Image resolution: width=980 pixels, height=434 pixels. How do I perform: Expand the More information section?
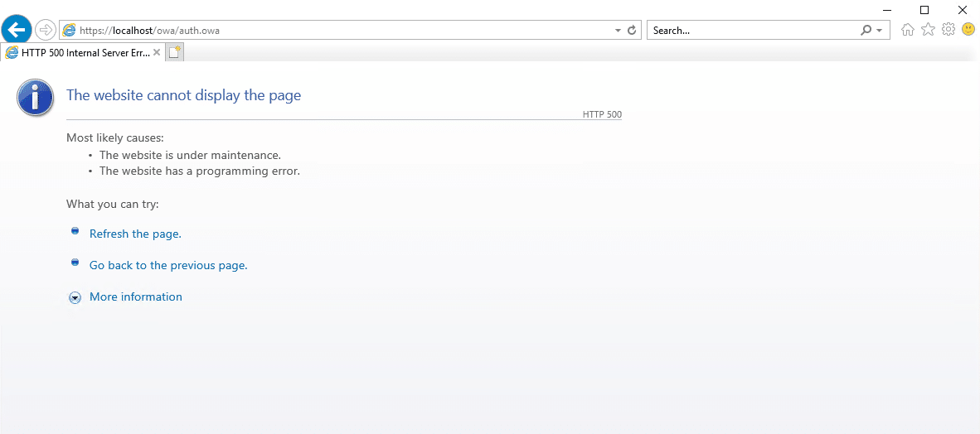[x=135, y=297]
